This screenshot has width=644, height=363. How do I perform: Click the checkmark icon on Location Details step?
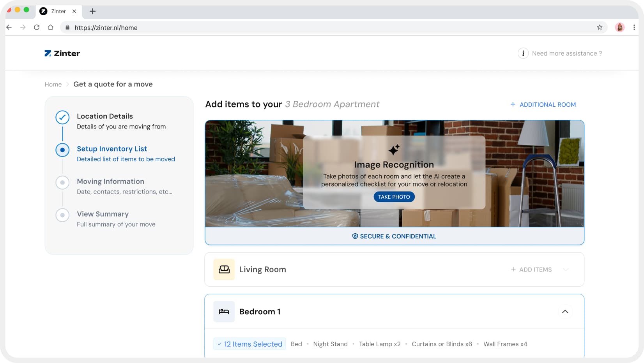tap(62, 117)
